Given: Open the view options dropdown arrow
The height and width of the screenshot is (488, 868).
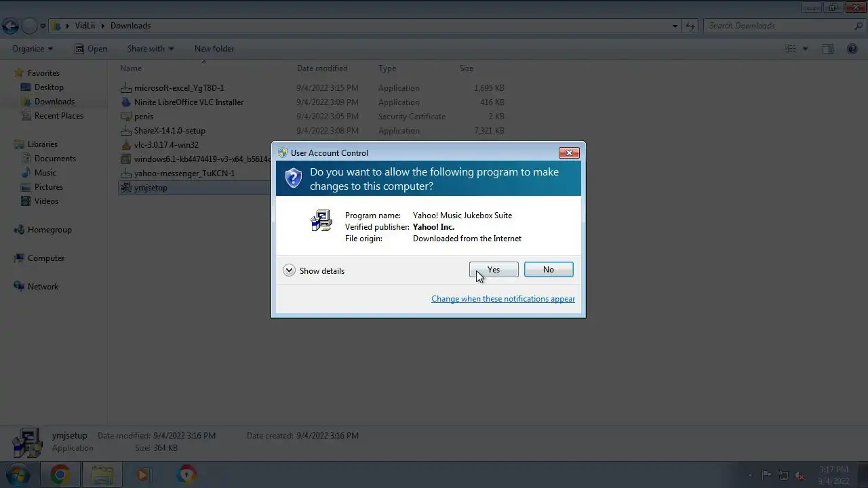Looking at the screenshot, I should point(805,49).
